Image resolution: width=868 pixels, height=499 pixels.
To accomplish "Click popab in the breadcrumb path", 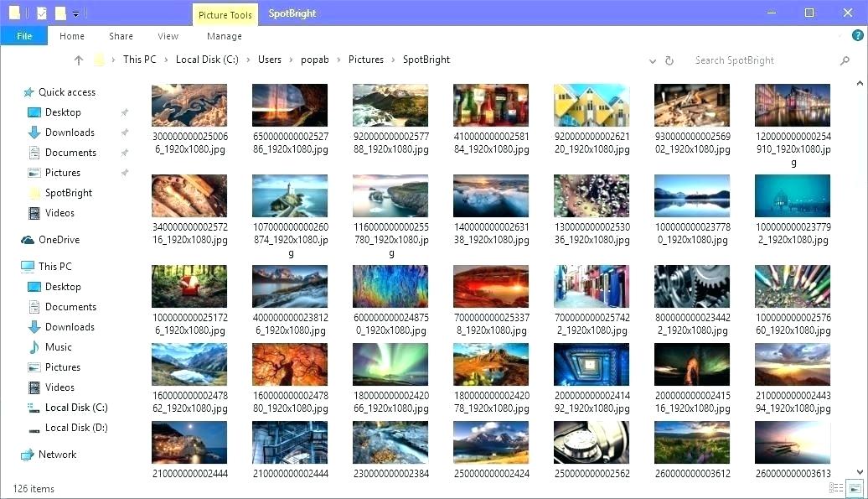I will pyautogui.click(x=314, y=60).
